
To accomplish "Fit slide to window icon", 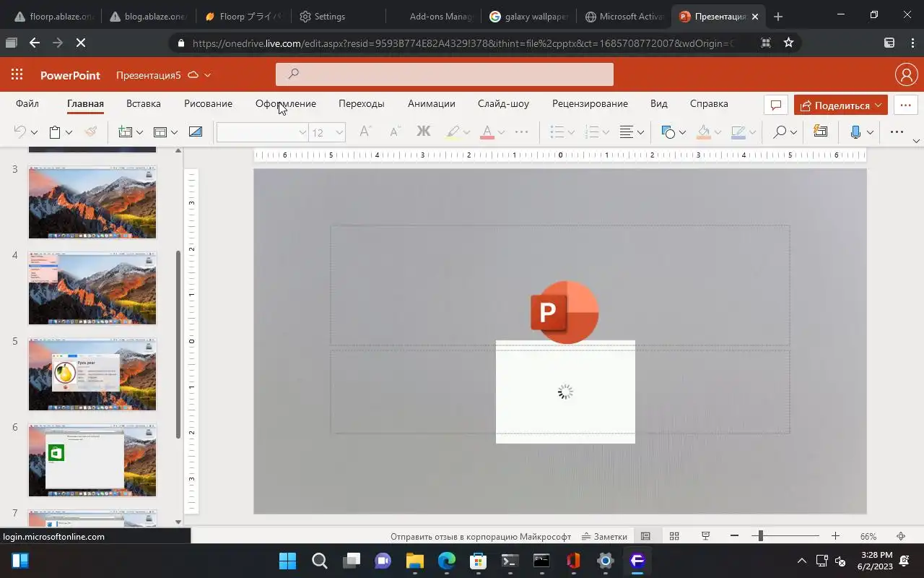I will [901, 536].
